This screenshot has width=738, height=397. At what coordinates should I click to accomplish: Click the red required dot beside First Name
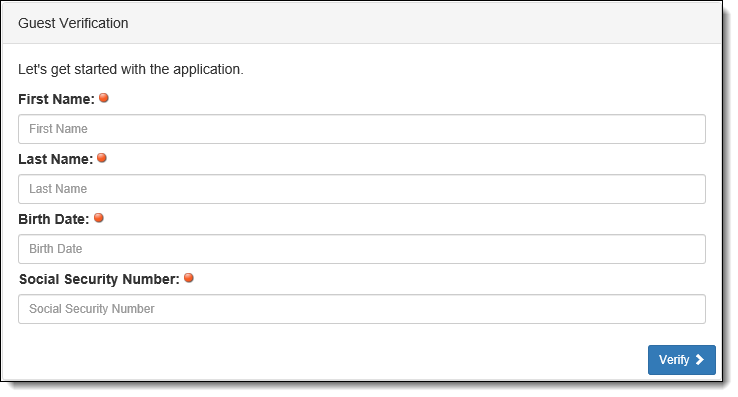tap(104, 98)
